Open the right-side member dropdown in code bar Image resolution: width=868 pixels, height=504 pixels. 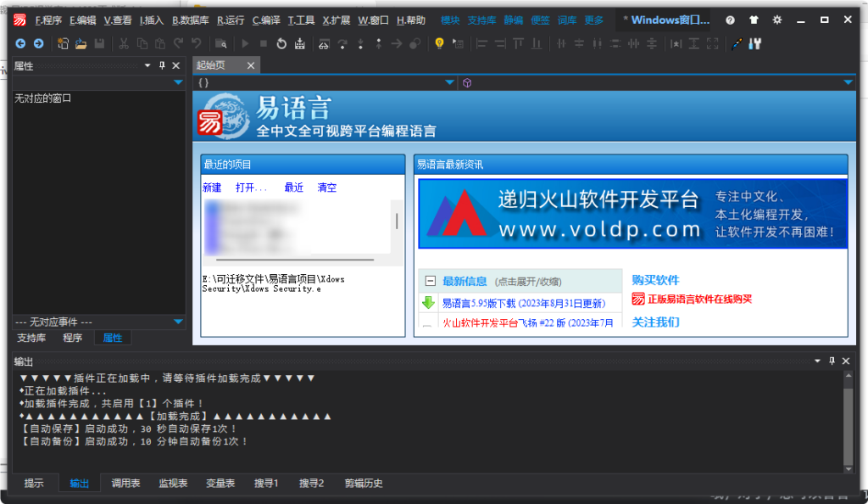tap(848, 82)
